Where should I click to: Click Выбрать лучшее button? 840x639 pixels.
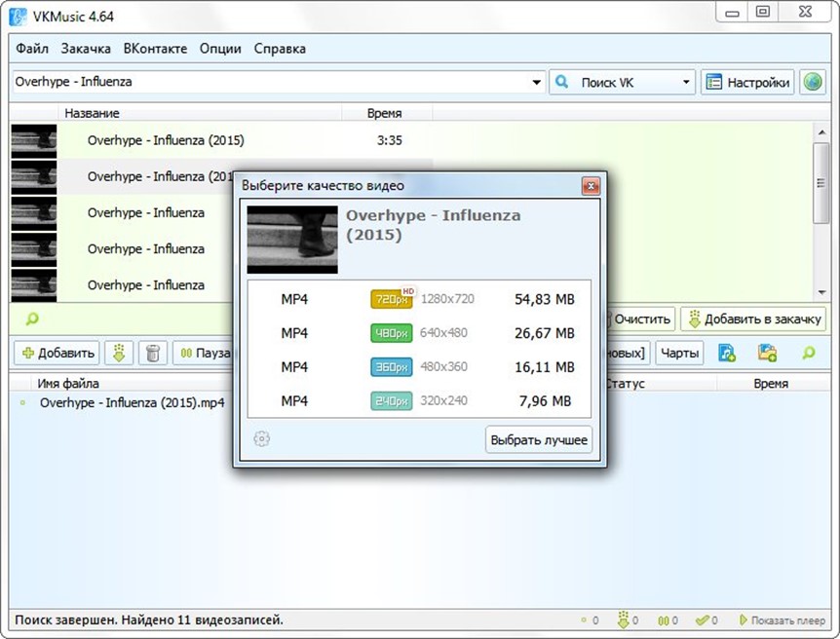[539, 439]
